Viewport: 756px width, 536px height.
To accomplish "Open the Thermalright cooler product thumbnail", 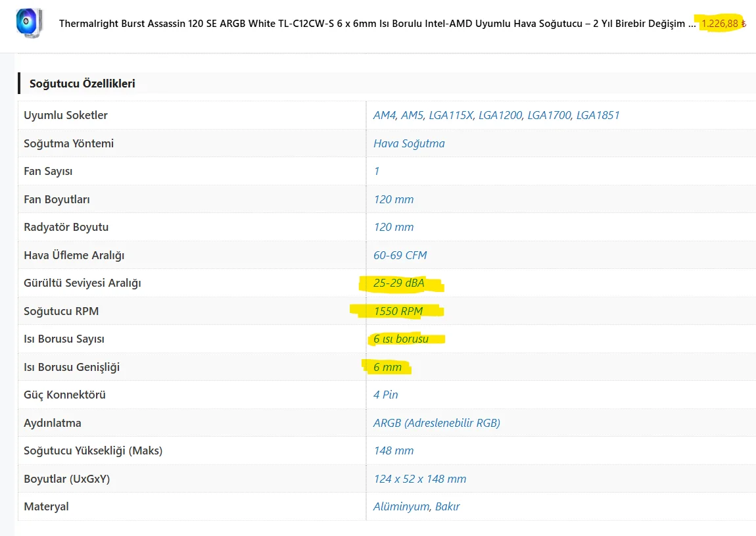I will (30, 22).
